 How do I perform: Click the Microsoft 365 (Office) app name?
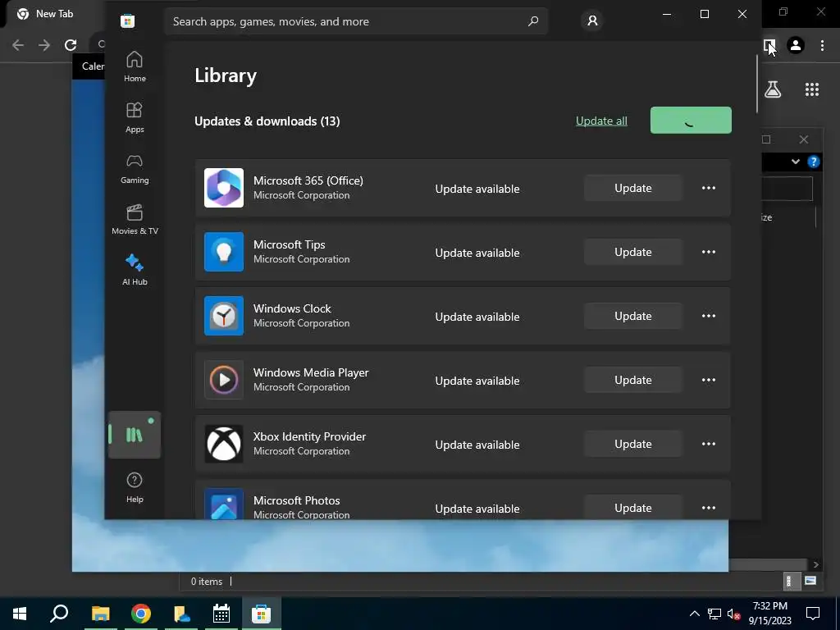pos(308,180)
